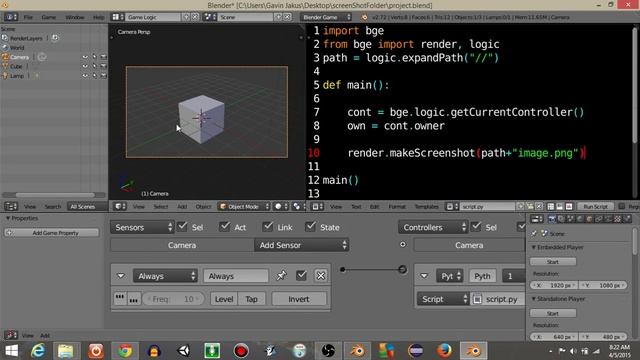Viewport: 640px width, 360px height.
Task: Open outliner Search menu
Action: [53, 207]
